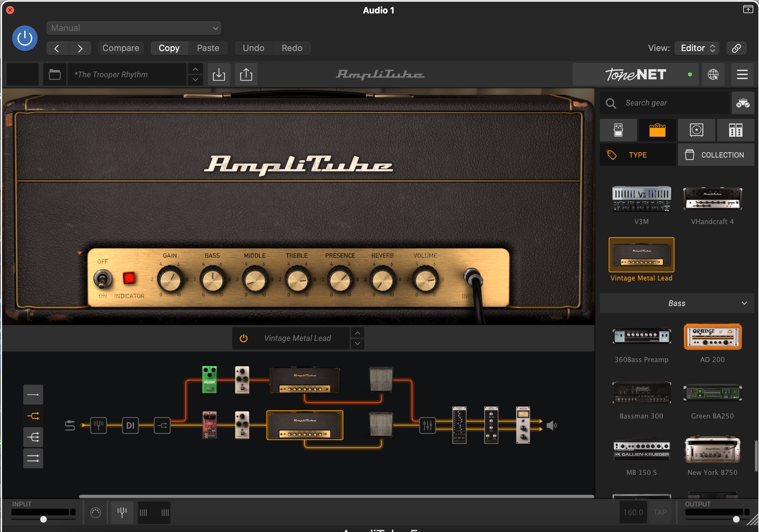This screenshot has width=759, height=532.
Task: Click the mixer block in signal chain
Action: 428,425
